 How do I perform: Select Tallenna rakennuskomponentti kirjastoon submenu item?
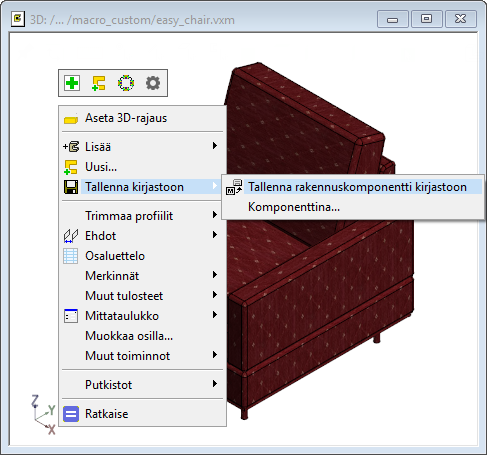pyautogui.click(x=353, y=187)
